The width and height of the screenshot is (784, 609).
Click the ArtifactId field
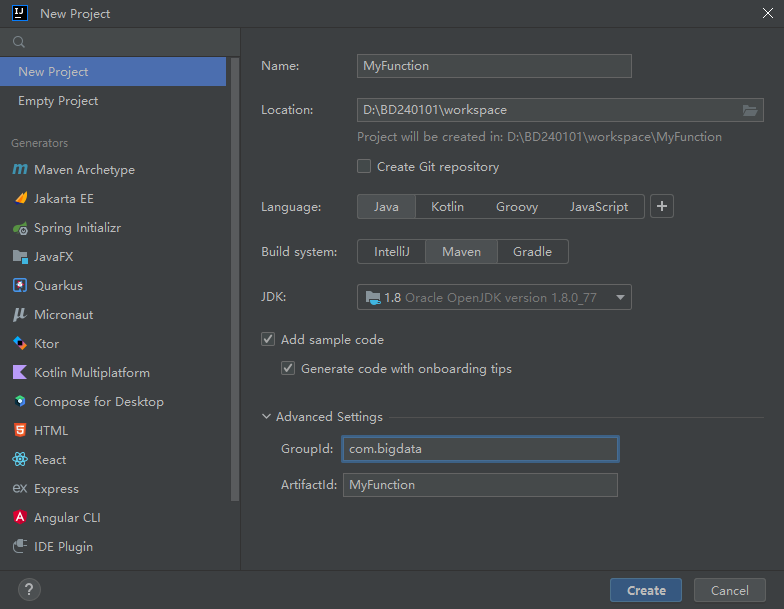[480, 485]
